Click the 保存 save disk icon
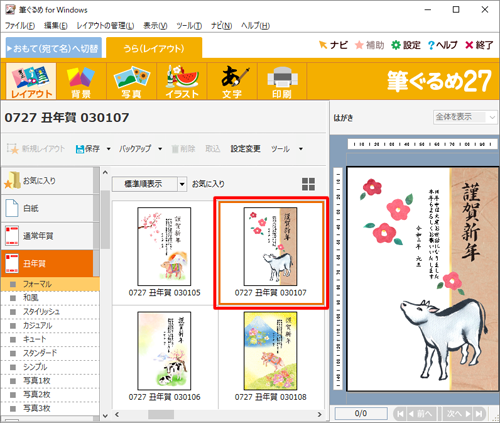 tap(88, 149)
